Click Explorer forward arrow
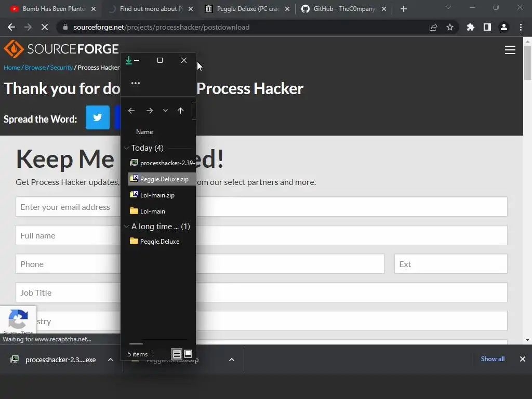 pyautogui.click(x=149, y=111)
